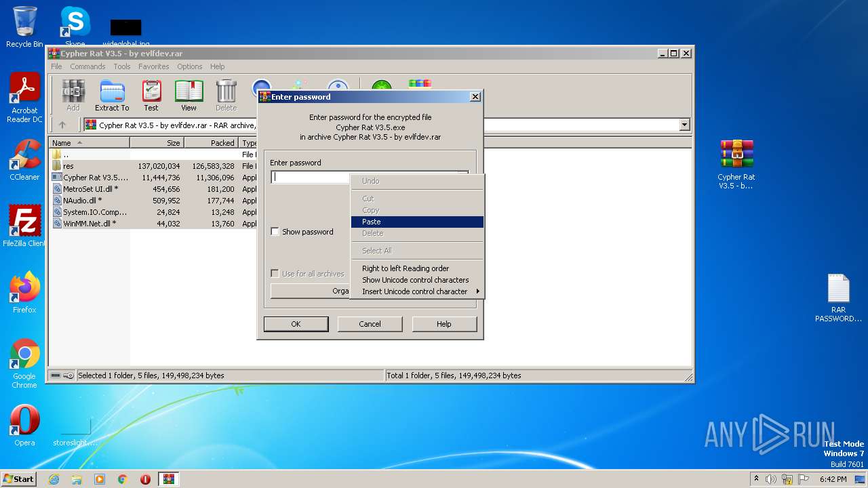The image size is (868, 488).
Task: Choose Undo in the context menu
Action: 417,181
